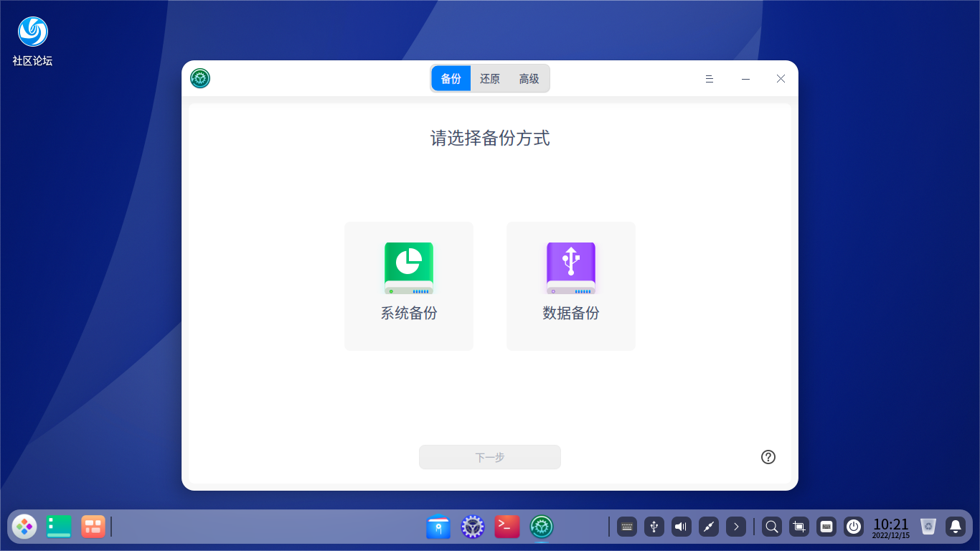Click the backup tool logo in the titlebar
Screen dimensions: 980x551
(x=199, y=78)
